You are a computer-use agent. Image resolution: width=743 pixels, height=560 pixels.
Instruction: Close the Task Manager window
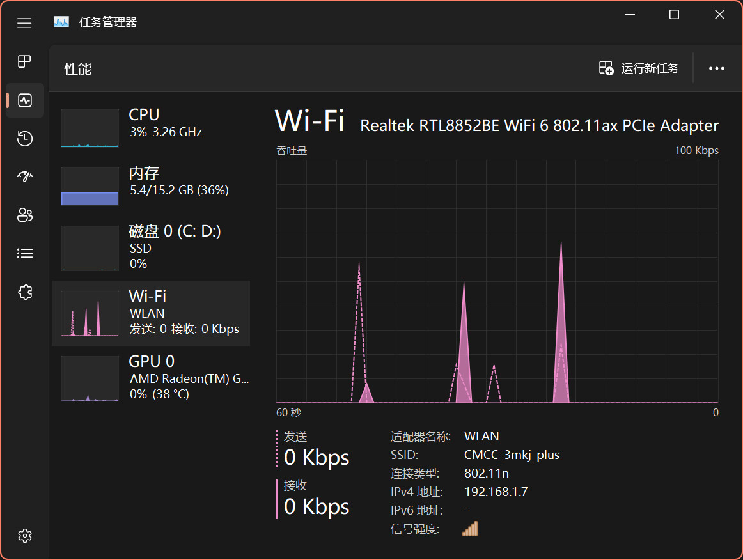pyautogui.click(x=719, y=15)
